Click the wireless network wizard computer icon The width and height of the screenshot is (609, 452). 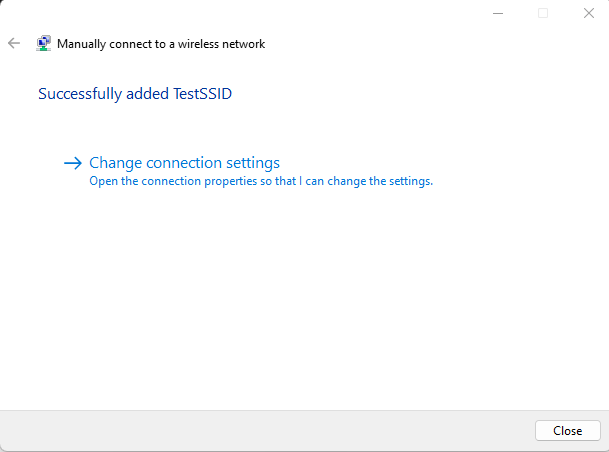[44, 43]
